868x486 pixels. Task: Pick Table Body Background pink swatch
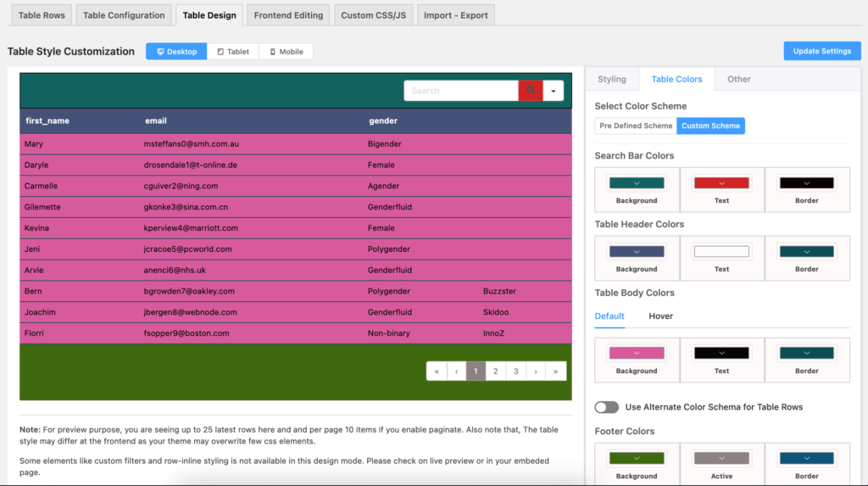click(x=637, y=354)
